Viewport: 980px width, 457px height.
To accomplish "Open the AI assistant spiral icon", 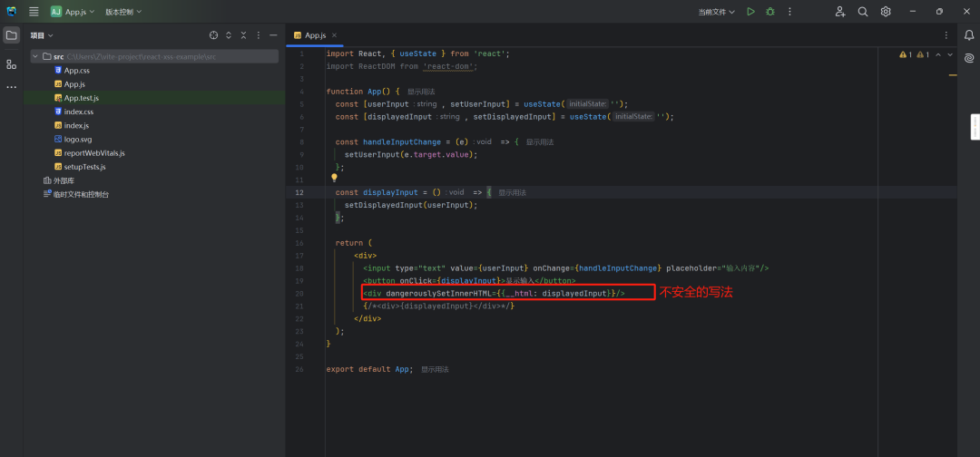I will (x=969, y=58).
